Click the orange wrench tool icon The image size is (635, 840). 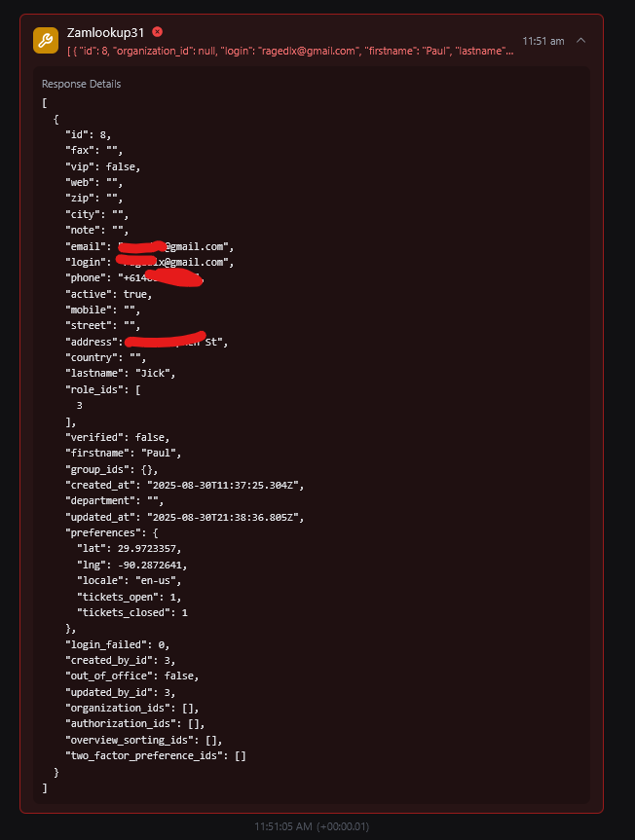pyautogui.click(x=46, y=41)
